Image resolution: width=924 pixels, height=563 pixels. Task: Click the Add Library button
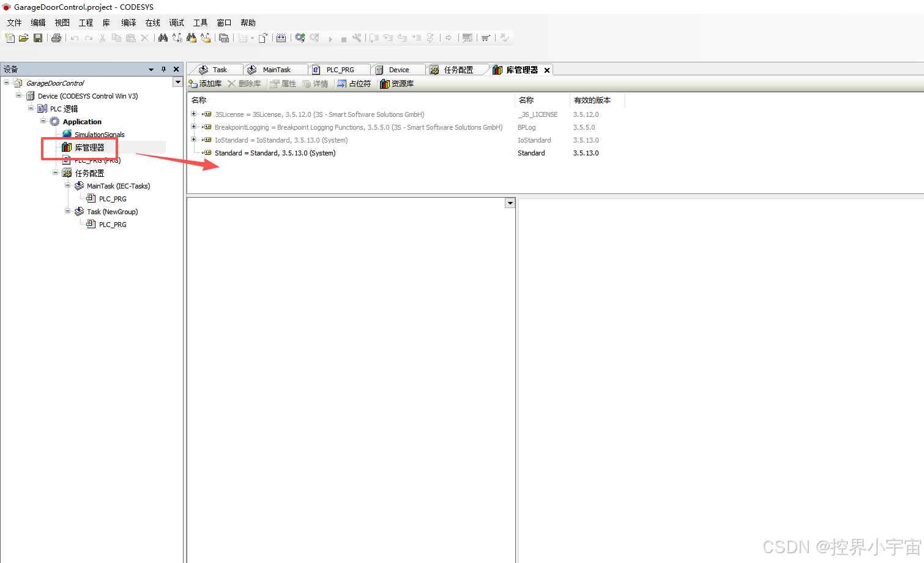[205, 84]
